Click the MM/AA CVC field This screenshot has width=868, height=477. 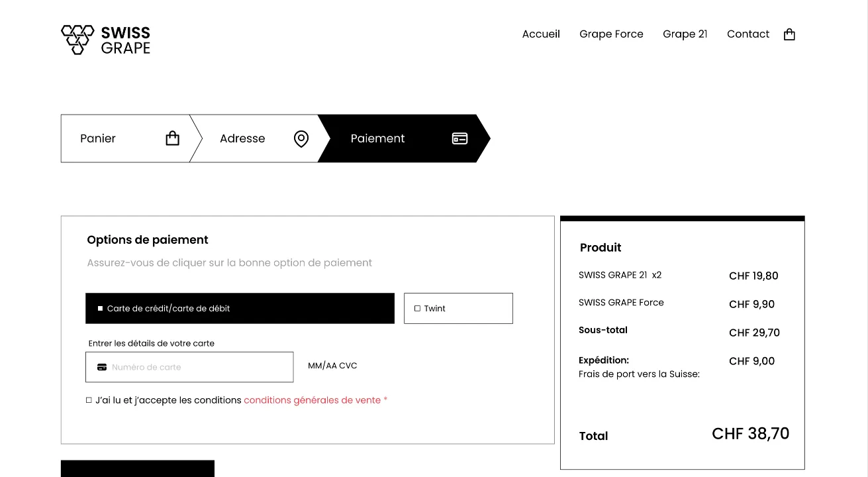pos(332,366)
